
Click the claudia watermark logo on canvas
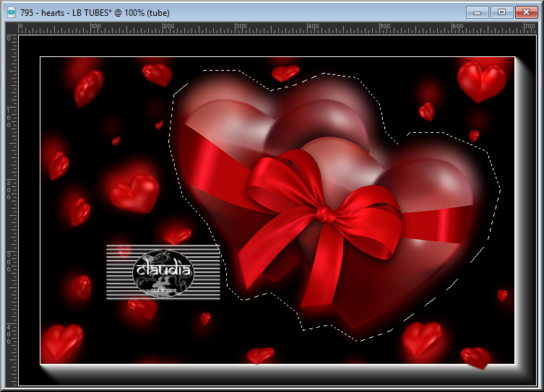[x=163, y=272]
